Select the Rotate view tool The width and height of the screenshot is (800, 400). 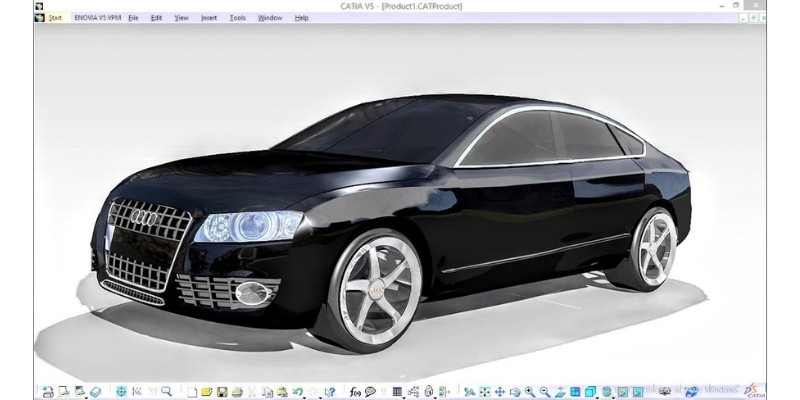click(x=515, y=392)
